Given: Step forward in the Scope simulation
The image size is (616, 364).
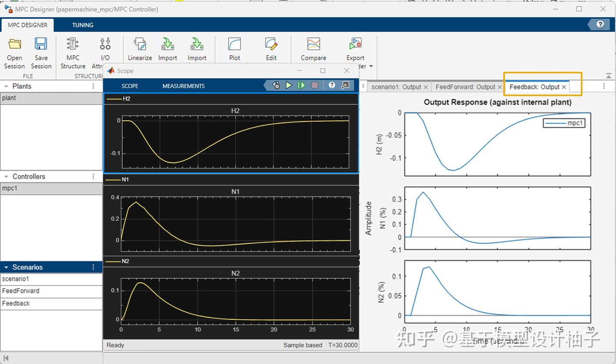Looking at the screenshot, I should pyautogui.click(x=302, y=85).
